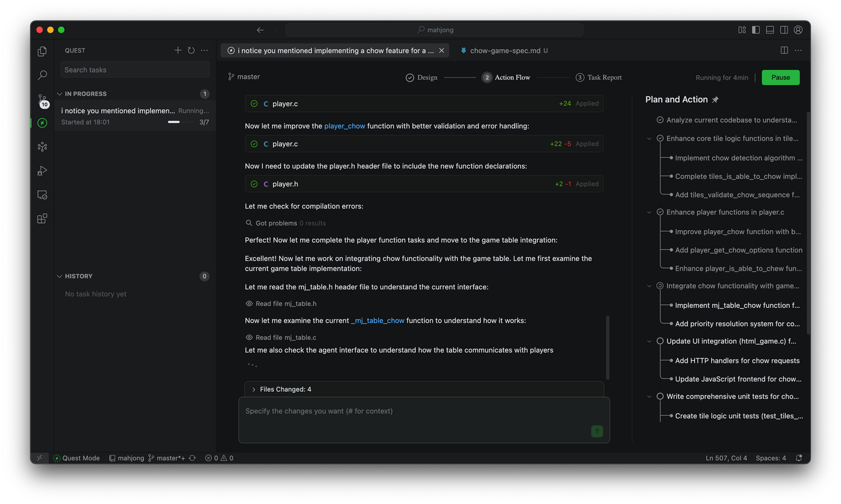Toggle the primary sidebar layout icon

[x=756, y=30]
